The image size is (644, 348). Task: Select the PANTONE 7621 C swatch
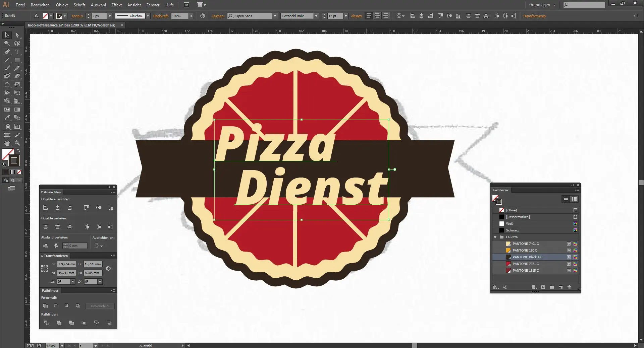pyautogui.click(x=524, y=264)
